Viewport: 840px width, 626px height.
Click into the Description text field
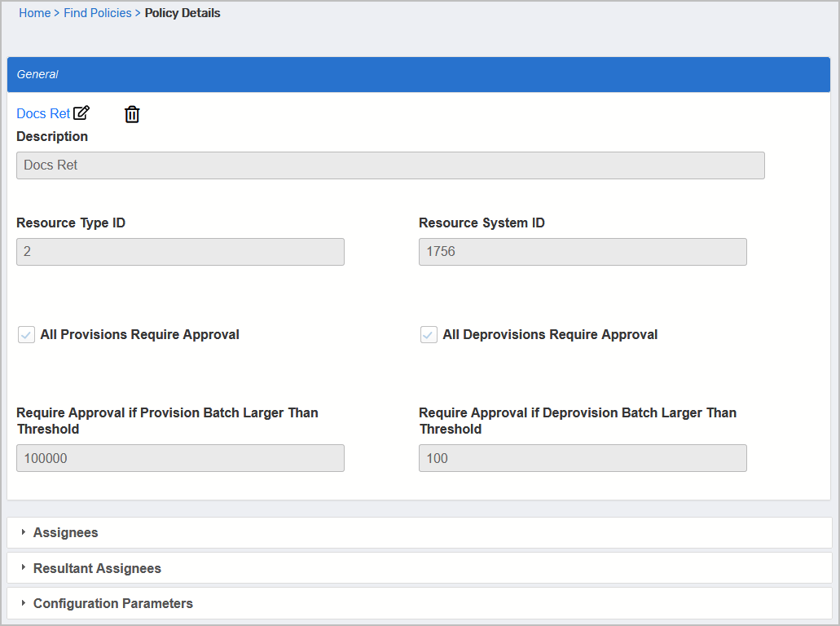point(390,165)
